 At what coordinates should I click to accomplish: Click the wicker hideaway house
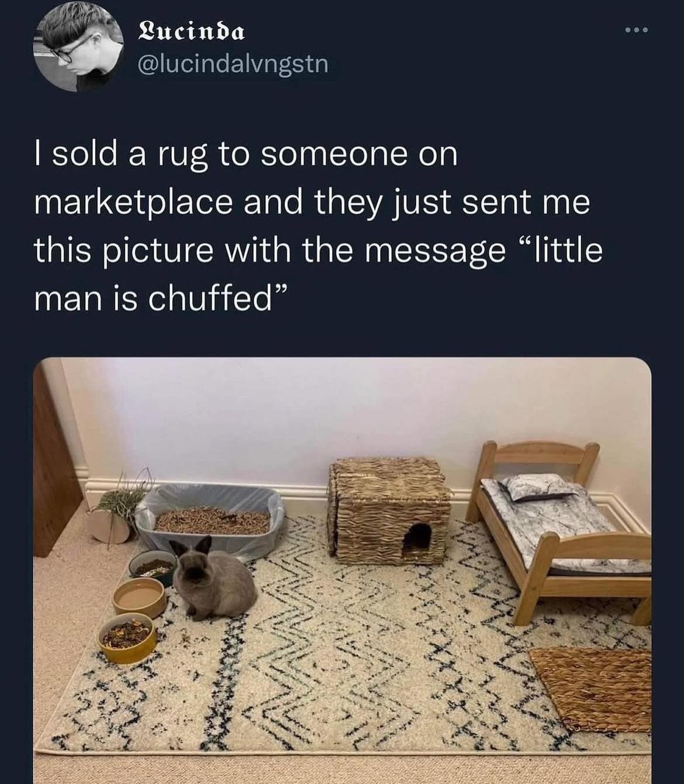click(x=389, y=511)
